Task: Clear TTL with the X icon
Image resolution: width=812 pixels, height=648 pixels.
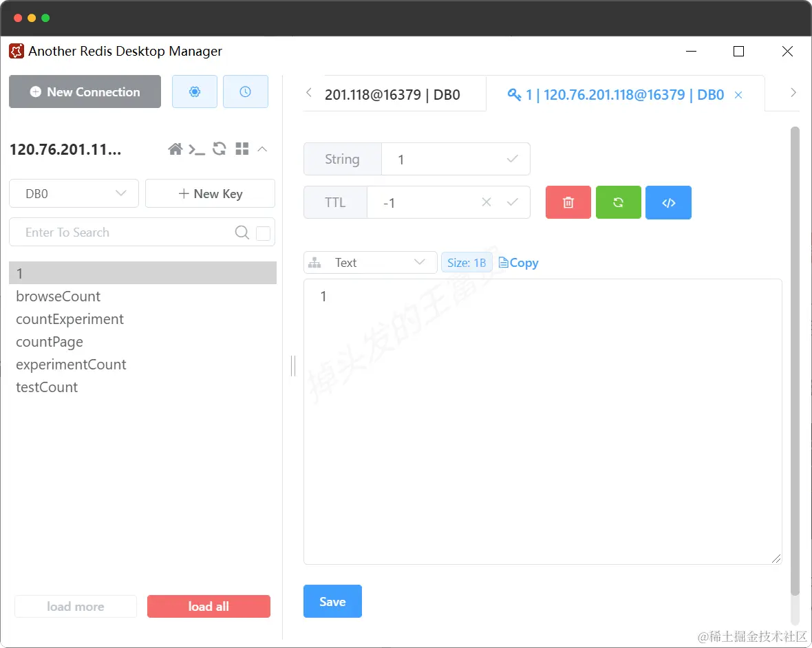Action: pos(487,202)
